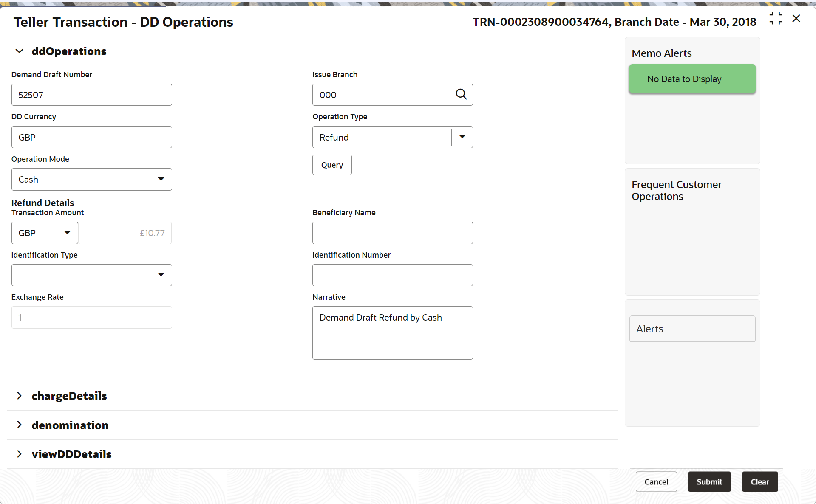Click inside the Narrative text area

(392, 333)
